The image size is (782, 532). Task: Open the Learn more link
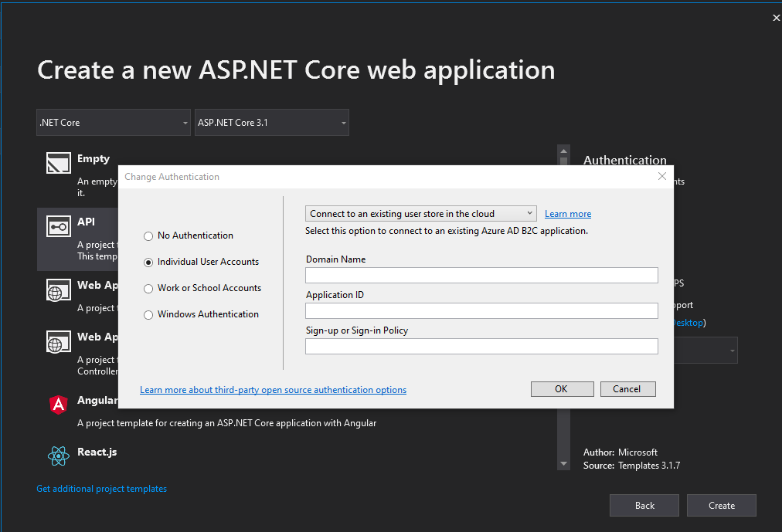567,214
